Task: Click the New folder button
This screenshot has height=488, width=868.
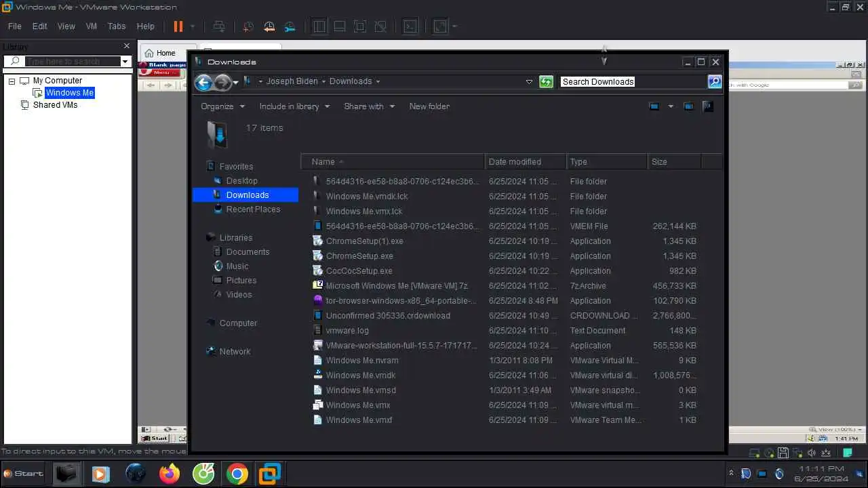Action: [429, 106]
